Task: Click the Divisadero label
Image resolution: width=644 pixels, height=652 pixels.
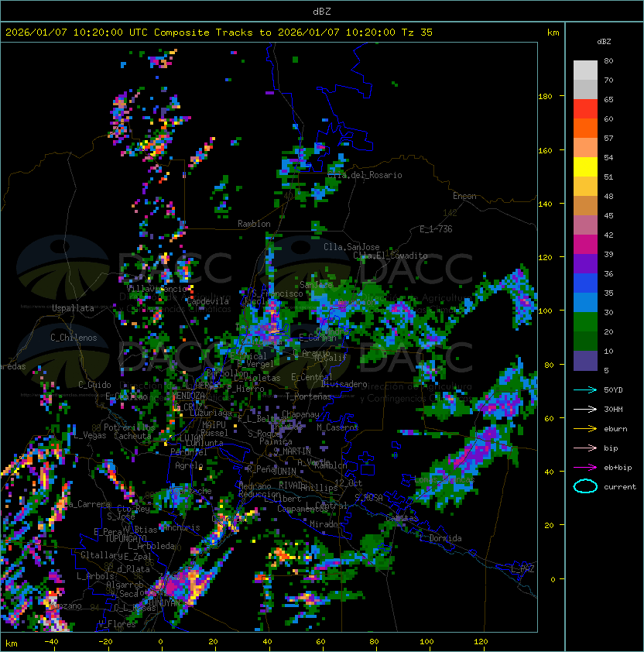Action: [x=344, y=384]
